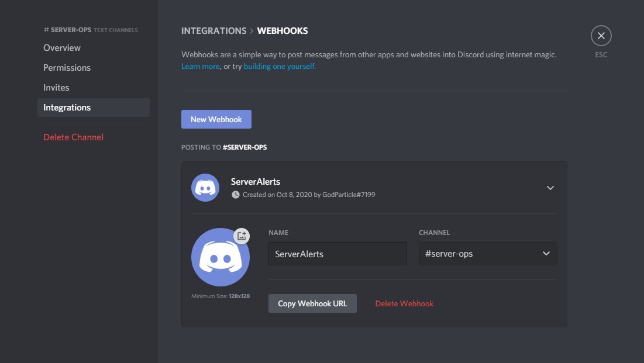Switch to the Permissions tab
This screenshot has height=363, width=644.
click(67, 68)
